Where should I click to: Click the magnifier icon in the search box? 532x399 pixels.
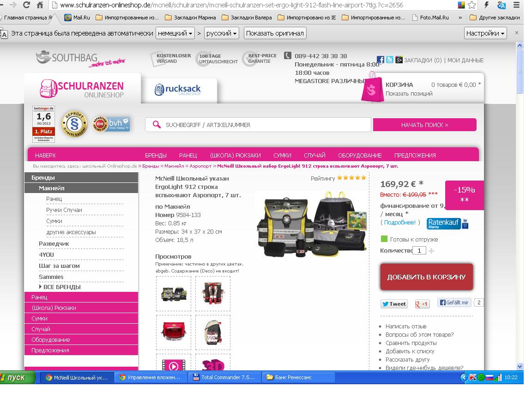click(x=157, y=125)
